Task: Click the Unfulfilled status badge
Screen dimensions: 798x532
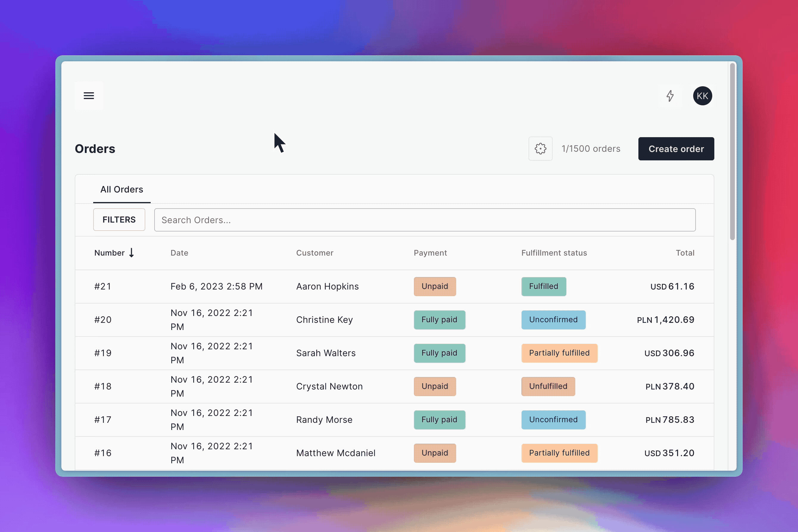Action: 548,386
